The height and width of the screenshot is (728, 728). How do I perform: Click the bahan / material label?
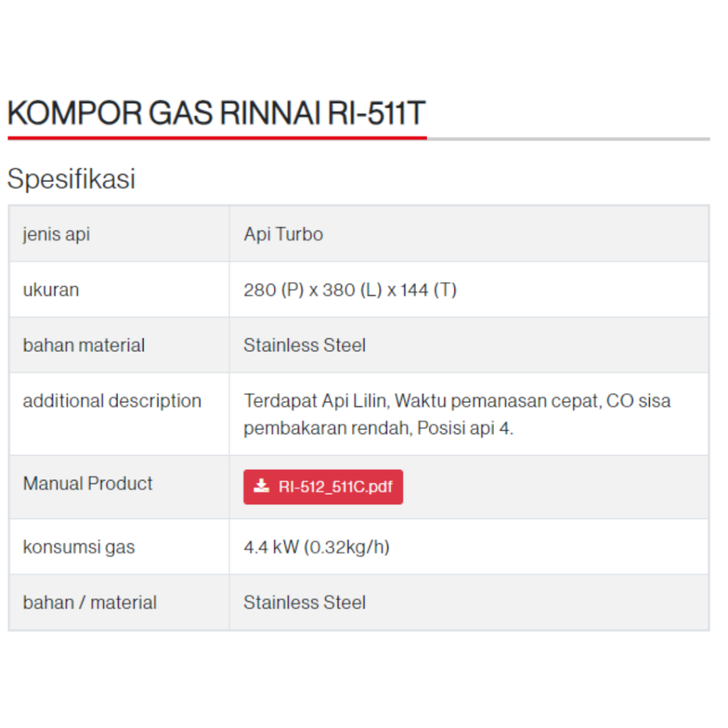90,603
